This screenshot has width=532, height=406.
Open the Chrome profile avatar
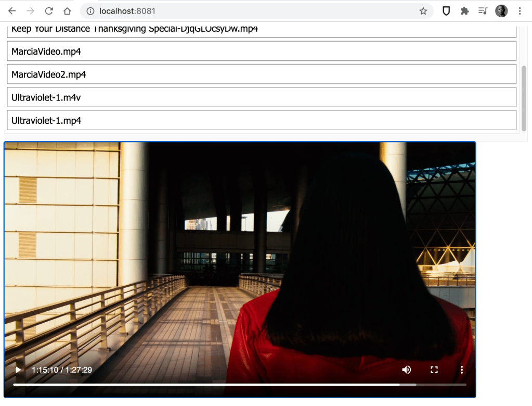[x=501, y=11]
